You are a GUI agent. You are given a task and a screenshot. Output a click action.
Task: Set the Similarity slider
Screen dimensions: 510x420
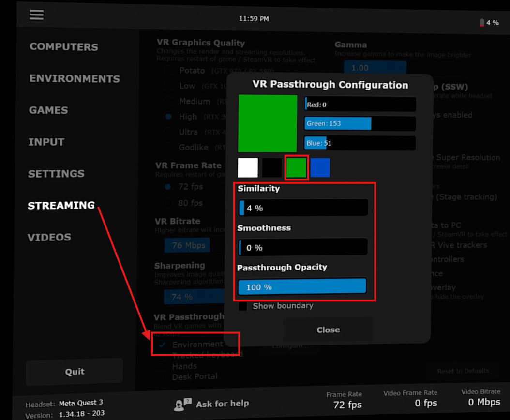click(303, 208)
